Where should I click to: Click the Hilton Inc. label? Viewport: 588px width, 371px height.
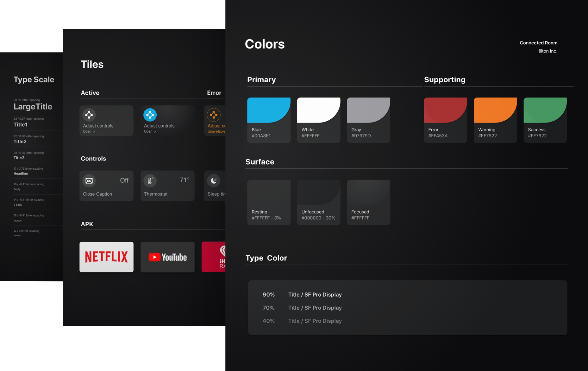point(547,51)
